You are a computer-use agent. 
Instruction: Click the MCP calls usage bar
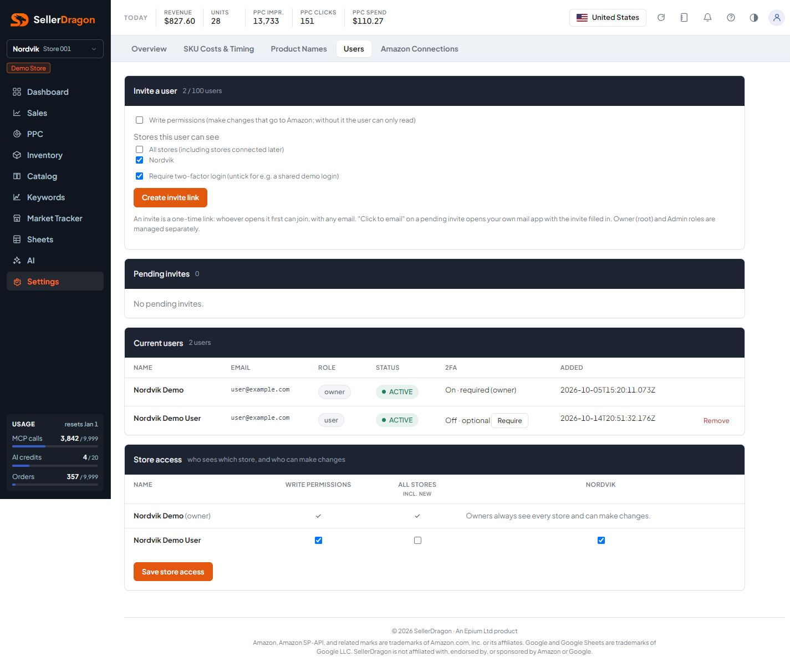click(55, 446)
